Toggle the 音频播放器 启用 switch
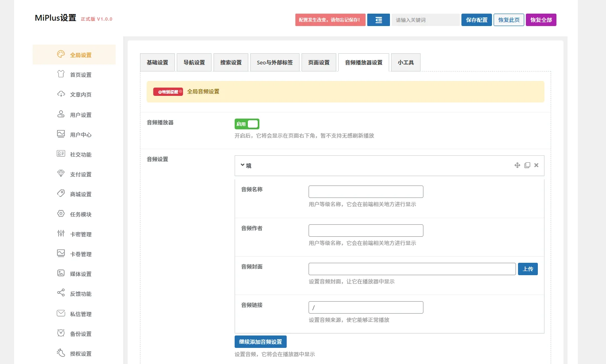 click(247, 124)
